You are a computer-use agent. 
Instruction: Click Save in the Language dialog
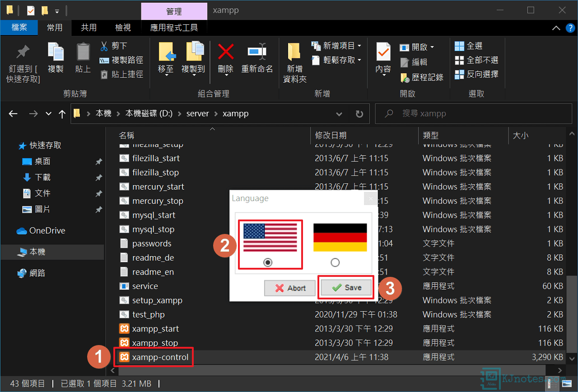point(346,287)
